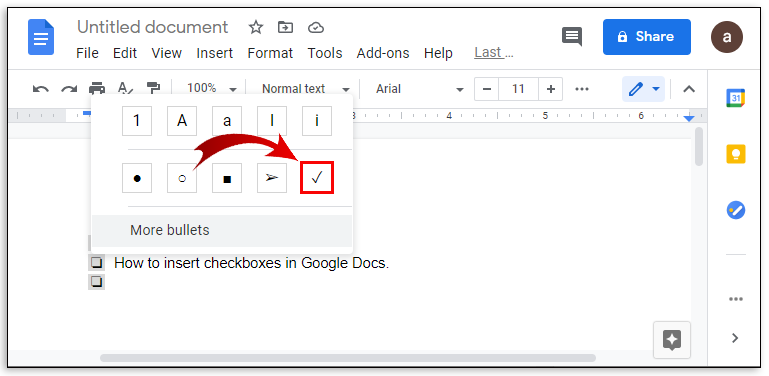Increase font size with plus button
769x376 pixels.
[551, 89]
